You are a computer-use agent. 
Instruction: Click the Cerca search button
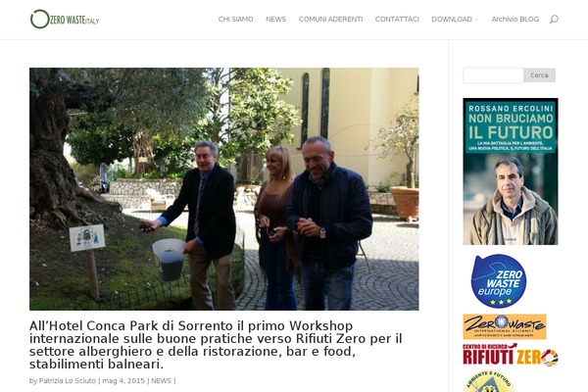pyautogui.click(x=539, y=75)
